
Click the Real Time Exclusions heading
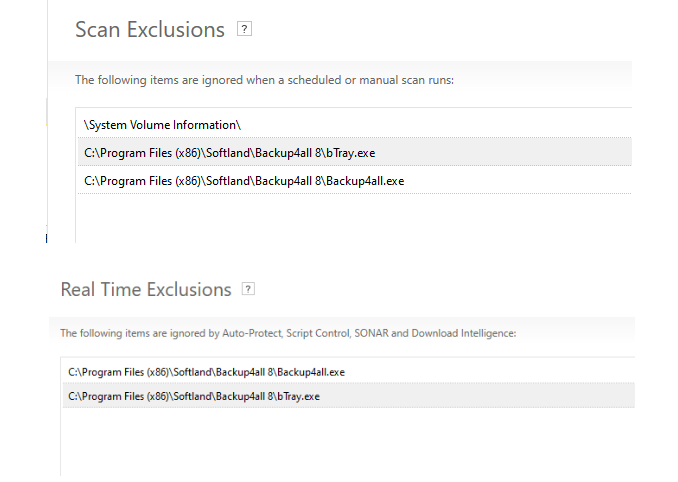coord(146,290)
